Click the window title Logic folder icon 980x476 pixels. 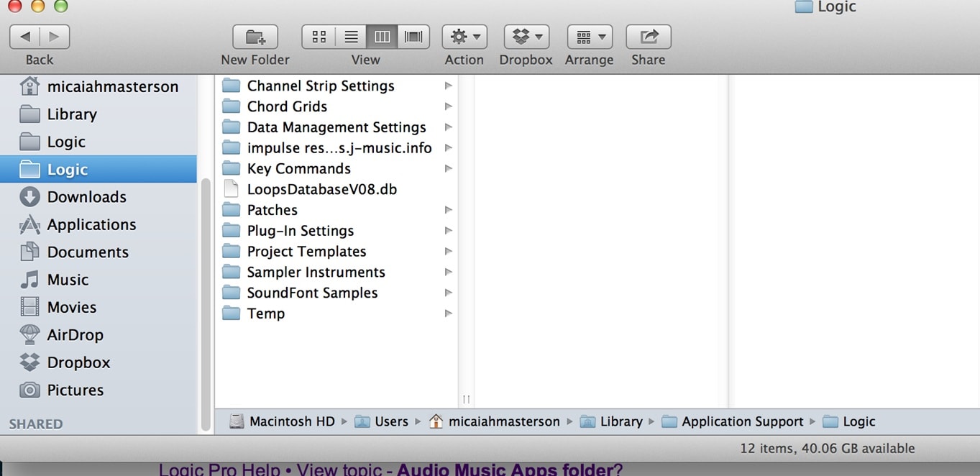pos(804,7)
